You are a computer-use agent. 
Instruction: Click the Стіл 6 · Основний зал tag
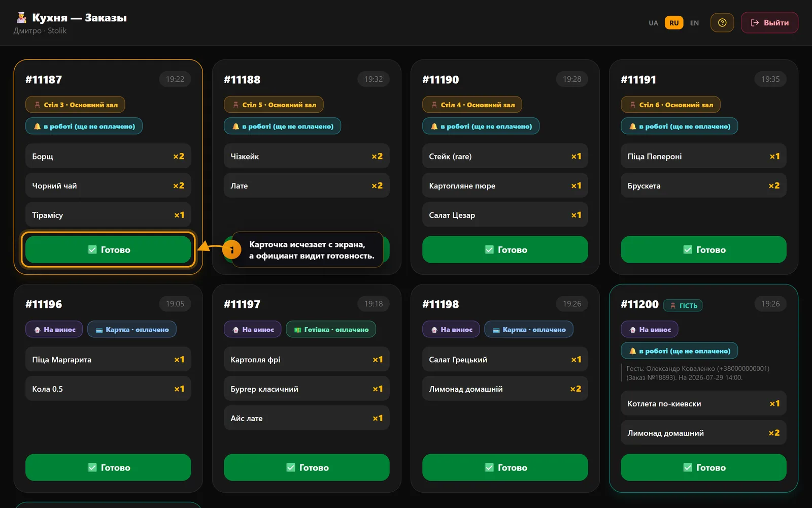[670, 105]
